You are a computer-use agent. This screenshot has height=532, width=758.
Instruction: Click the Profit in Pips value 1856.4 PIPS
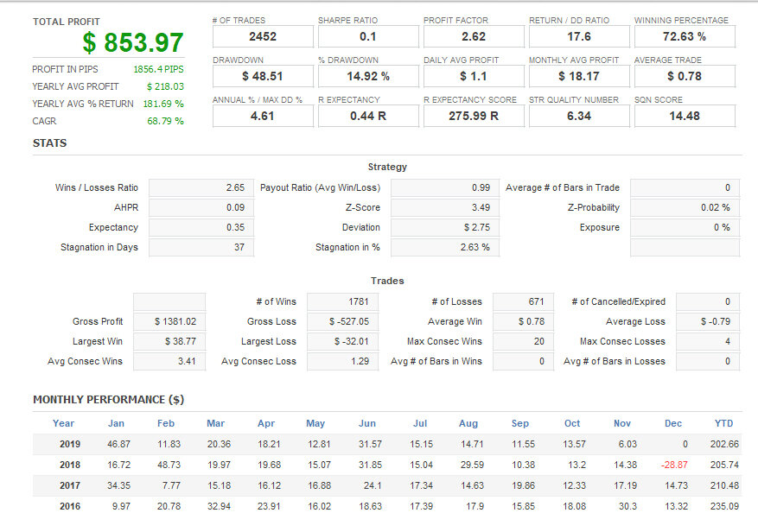click(158, 69)
